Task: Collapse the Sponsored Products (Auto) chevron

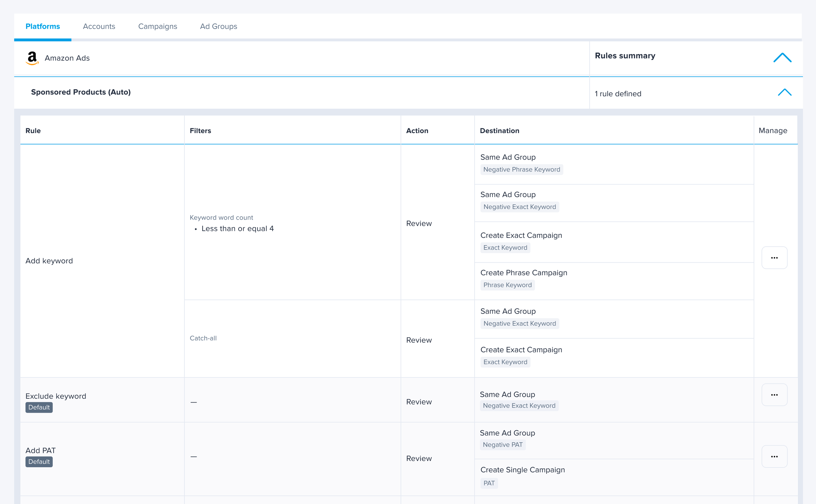Action: coord(784,92)
